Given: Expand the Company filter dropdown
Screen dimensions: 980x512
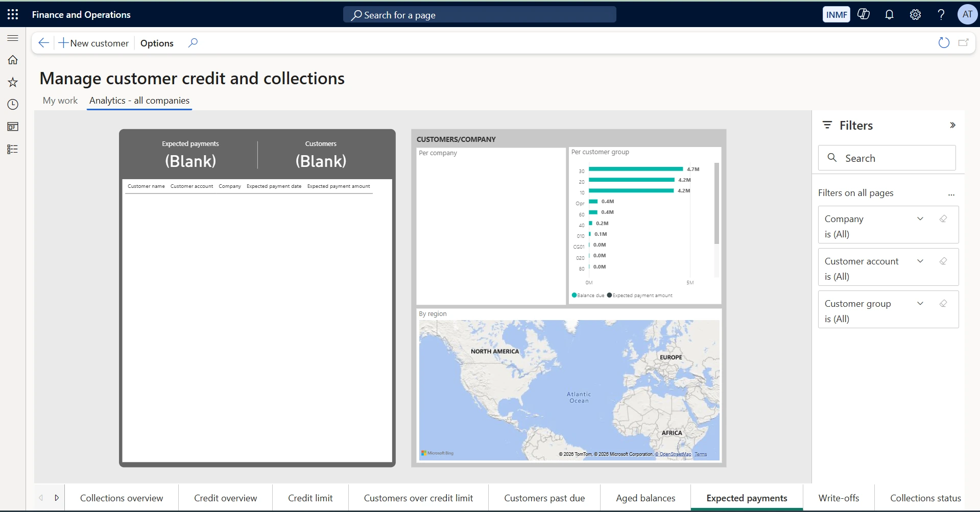Looking at the screenshot, I should [x=920, y=218].
